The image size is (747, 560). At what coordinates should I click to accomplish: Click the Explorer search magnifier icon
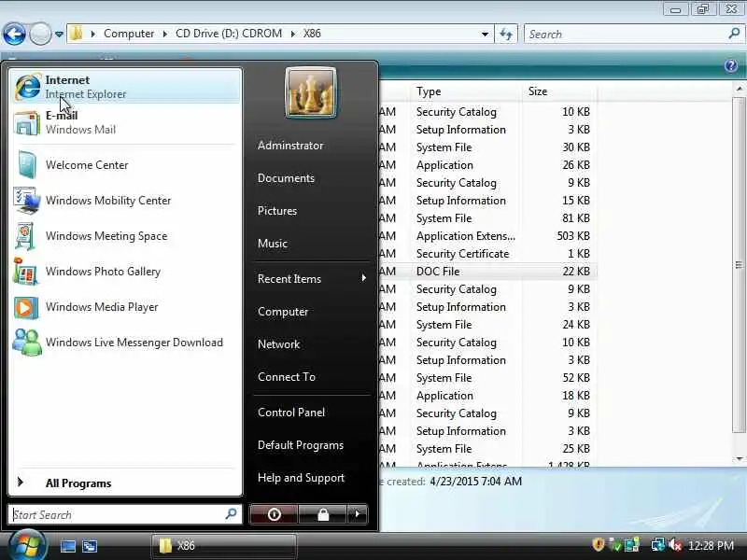[734, 34]
